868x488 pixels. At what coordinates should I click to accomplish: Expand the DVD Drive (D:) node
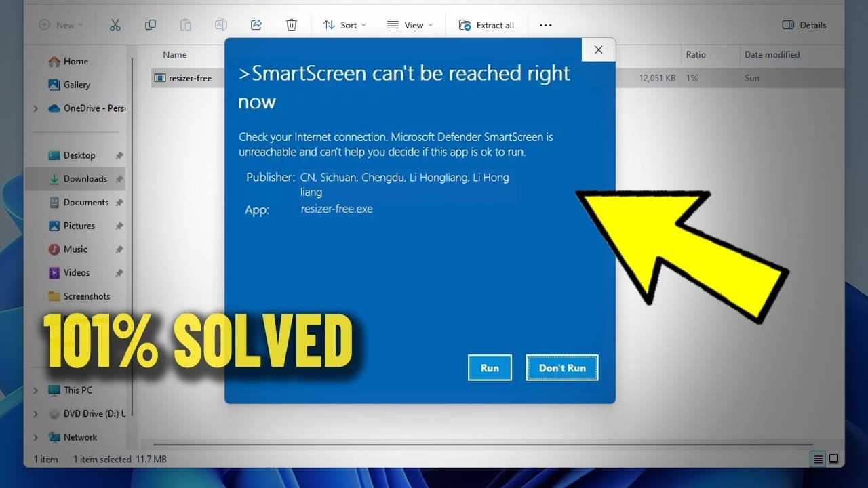[x=36, y=413]
